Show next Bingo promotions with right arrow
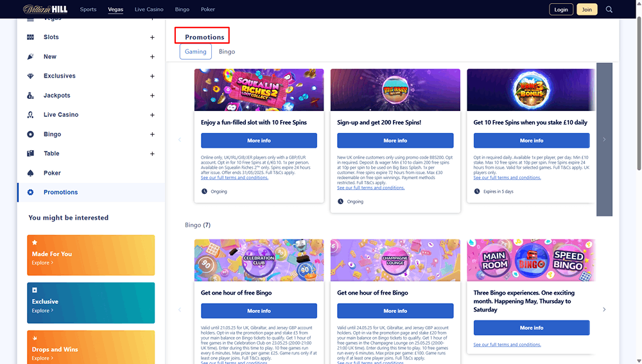642x364 pixels. (x=604, y=309)
